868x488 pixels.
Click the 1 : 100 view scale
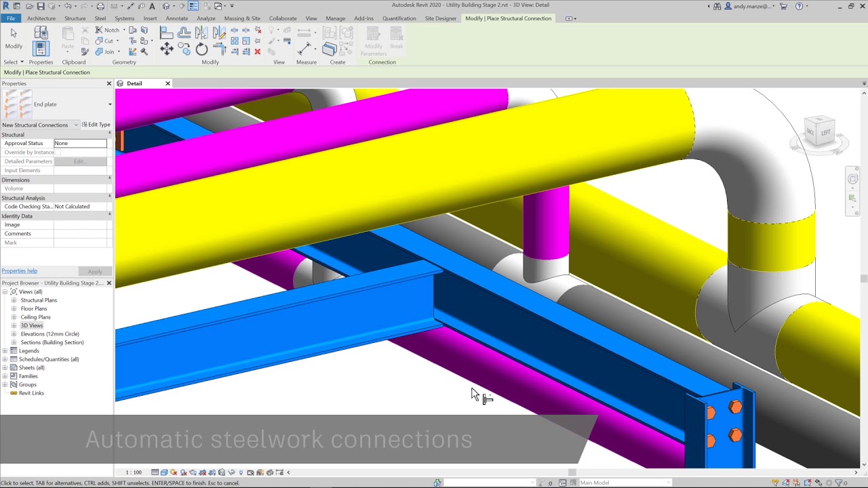(x=134, y=472)
